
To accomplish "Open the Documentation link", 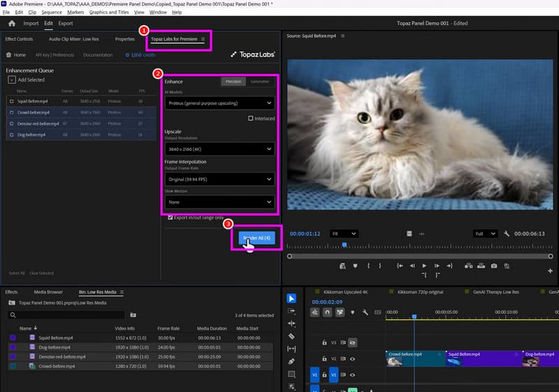I will coord(98,55).
